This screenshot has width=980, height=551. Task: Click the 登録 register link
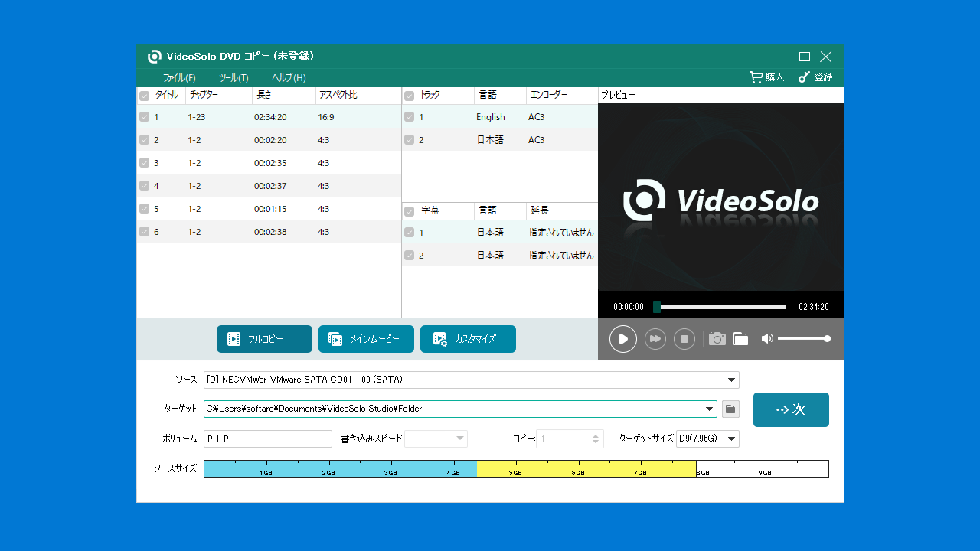[823, 77]
